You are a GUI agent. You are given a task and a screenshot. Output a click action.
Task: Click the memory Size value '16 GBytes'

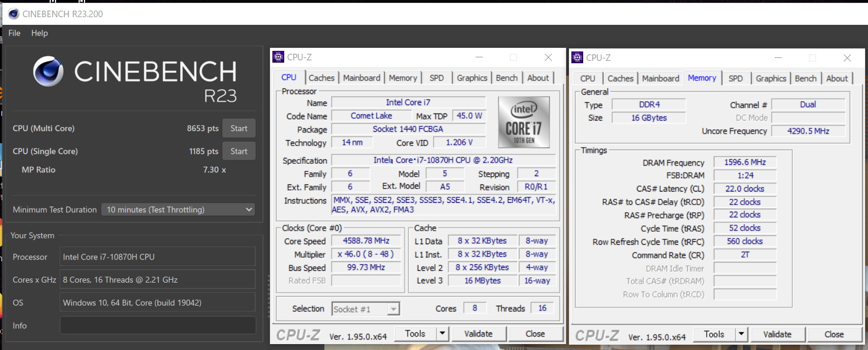[649, 118]
